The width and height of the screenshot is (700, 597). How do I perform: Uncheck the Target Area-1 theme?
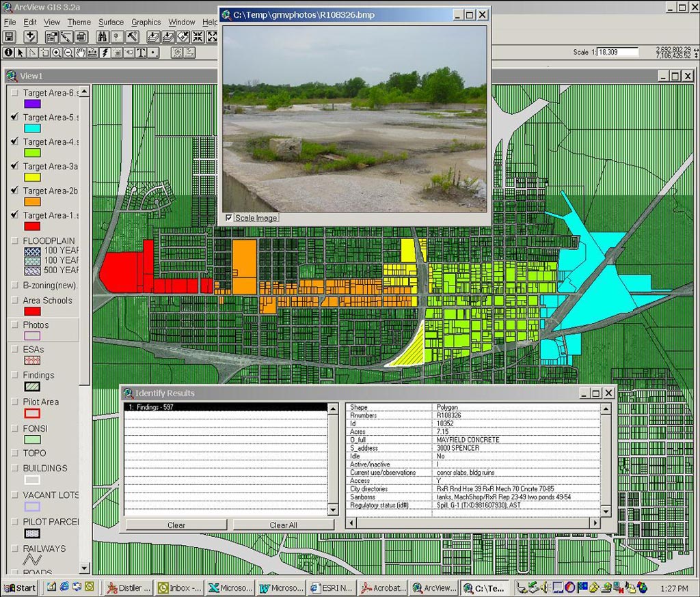tap(15, 214)
